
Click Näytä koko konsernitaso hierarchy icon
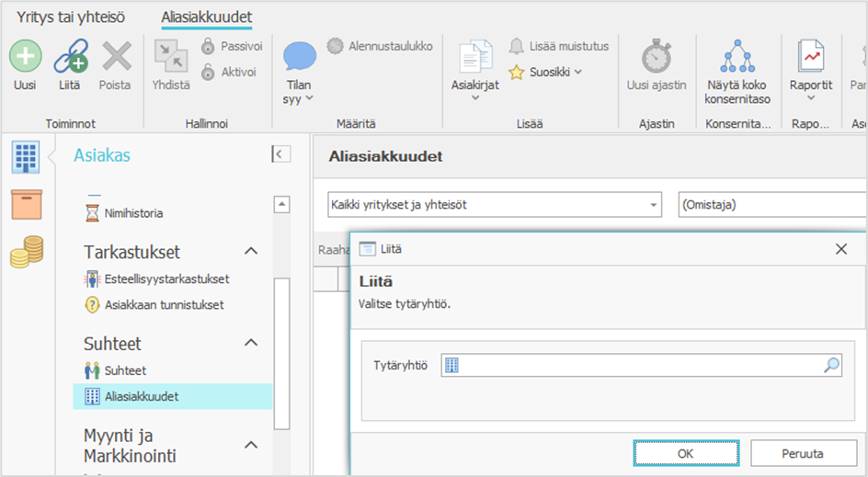pos(737,57)
